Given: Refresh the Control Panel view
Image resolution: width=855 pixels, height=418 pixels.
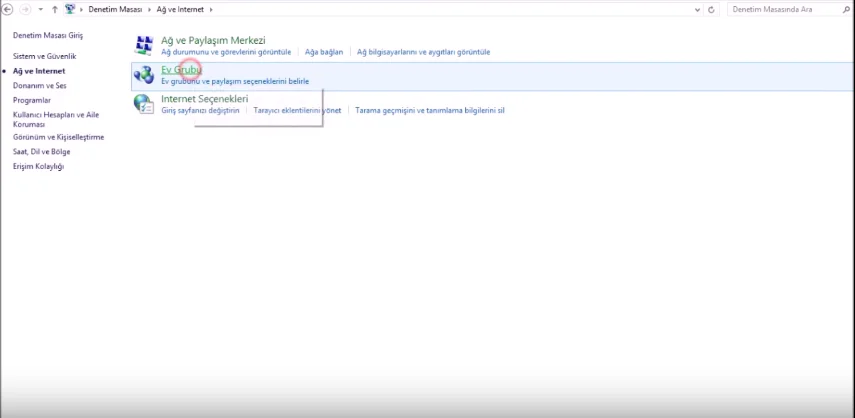Looking at the screenshot, I should pos(711,10).
